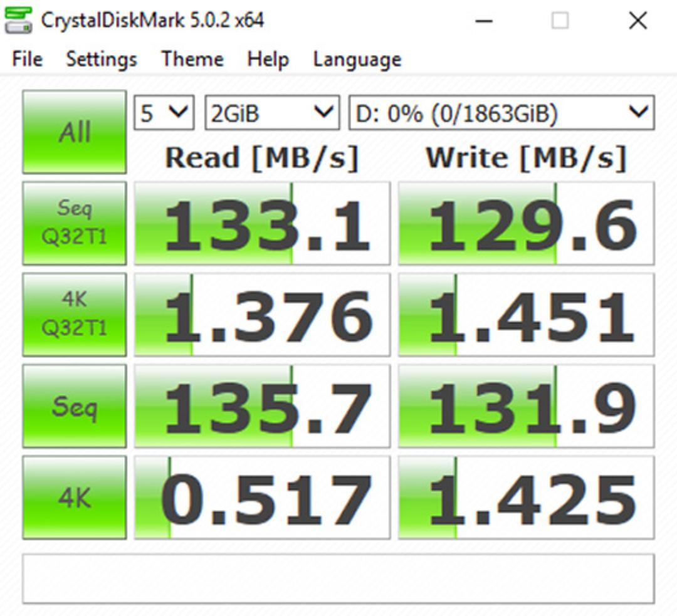Select the 133.1 Seq Q32T1 read result
The image size is (677, 616).
tap(262, 223)
